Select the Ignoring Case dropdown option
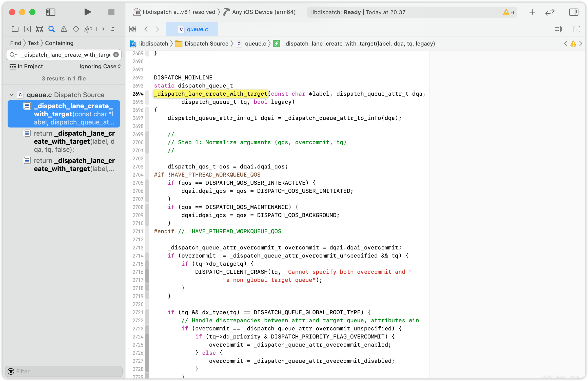588x381 pixels. point(100,66)
